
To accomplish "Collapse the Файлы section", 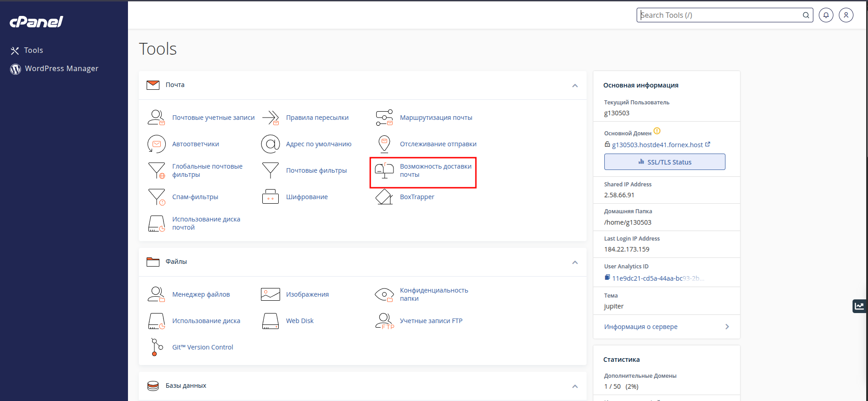I will 575,262.
